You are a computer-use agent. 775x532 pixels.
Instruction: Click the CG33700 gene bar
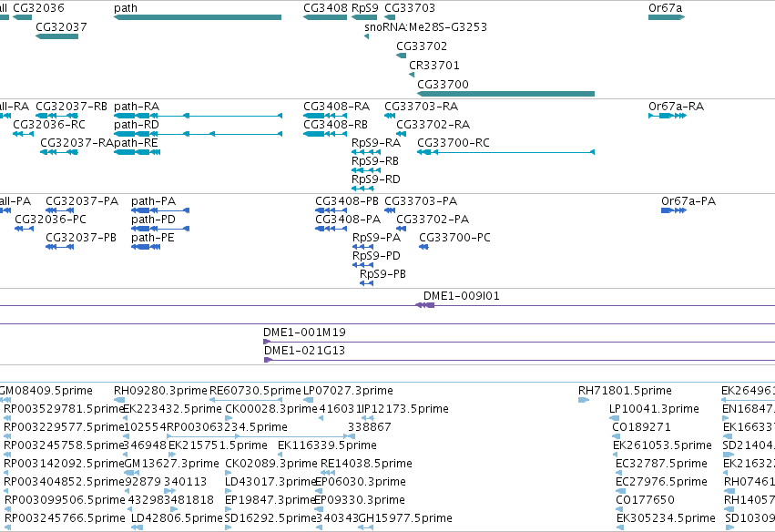point(505,94)
